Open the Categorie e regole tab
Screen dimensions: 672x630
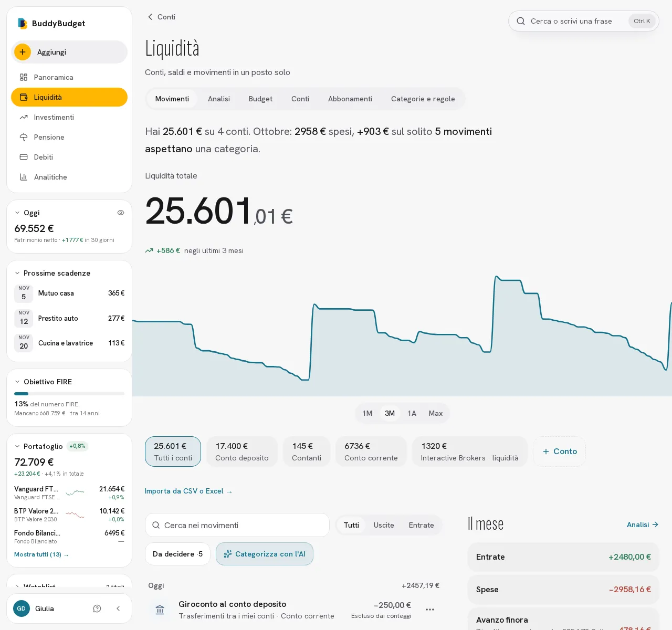pyautogui.click(x=423, y=99)
